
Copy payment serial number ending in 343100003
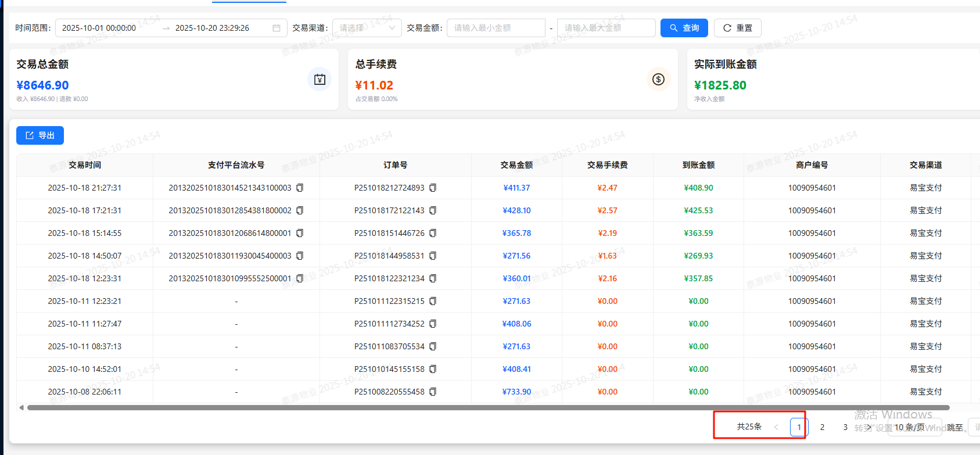tap(300, 188)
